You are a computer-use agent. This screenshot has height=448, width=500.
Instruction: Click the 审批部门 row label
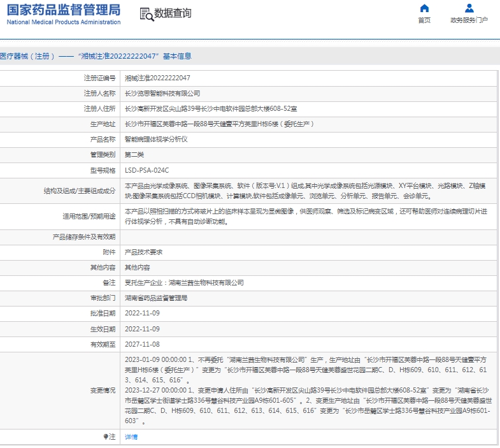pos(103,298)
